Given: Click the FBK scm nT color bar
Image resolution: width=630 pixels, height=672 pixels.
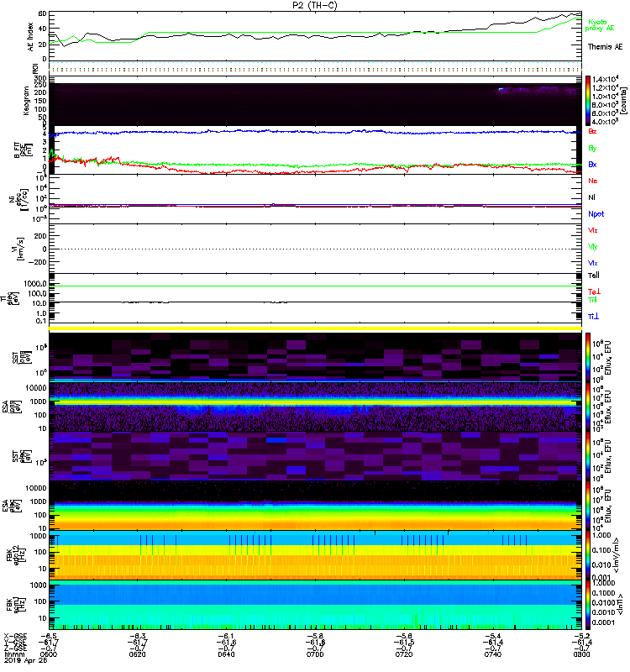Looking at the screenshot, I should click(x=588, y=605).
